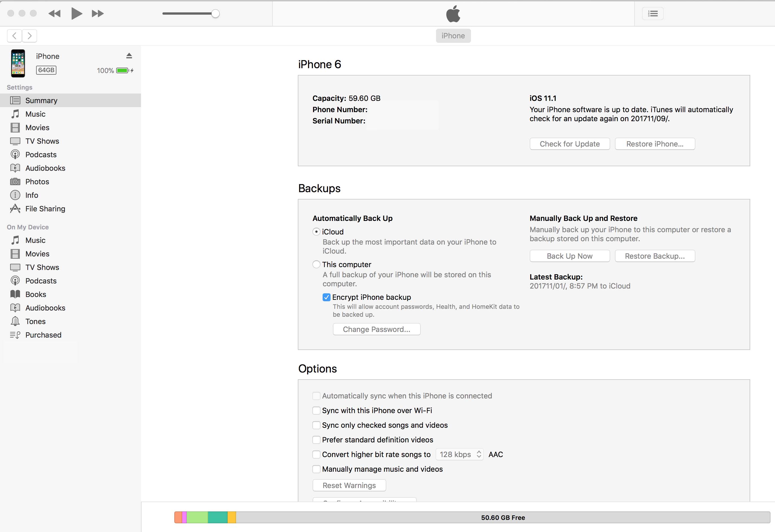Image resolution: width=775 pixels, height=532 pixels.
Task: Open the Photos settings icon
Action: coord(15,182)
